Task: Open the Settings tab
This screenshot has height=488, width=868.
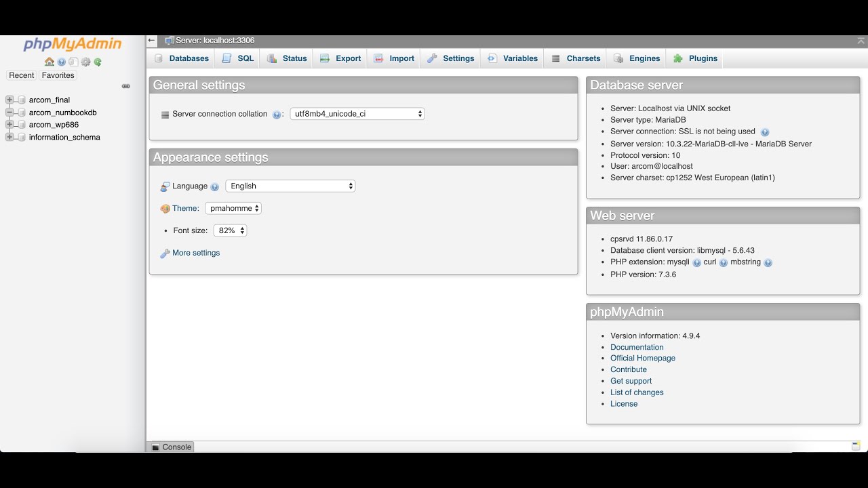Action: click(x=450, y=58)
